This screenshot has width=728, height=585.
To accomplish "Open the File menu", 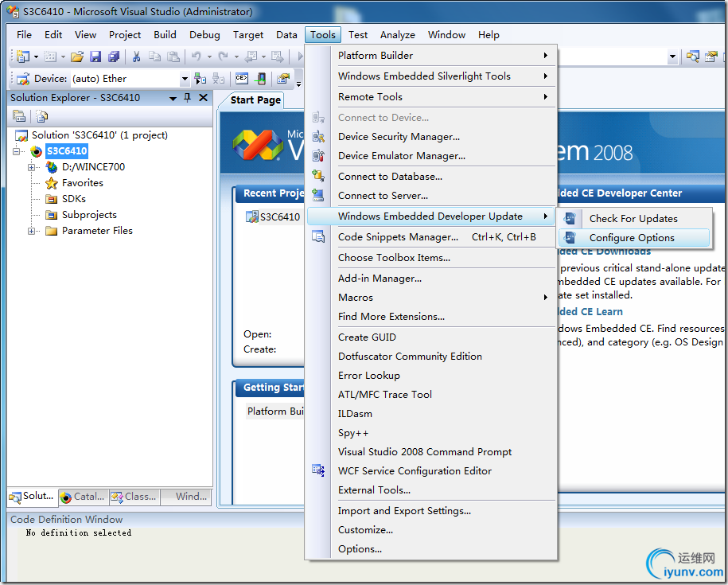I will [x=24, y=35].
